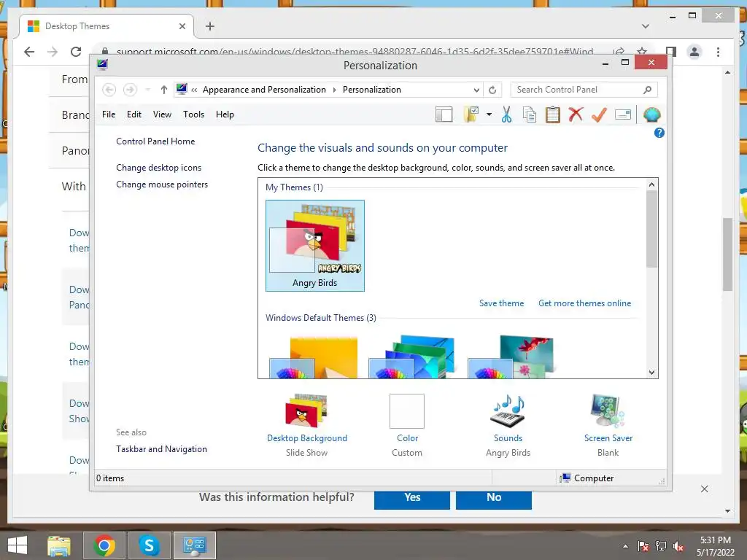Click the globe shell icon in toolbar

coord(651,114)
